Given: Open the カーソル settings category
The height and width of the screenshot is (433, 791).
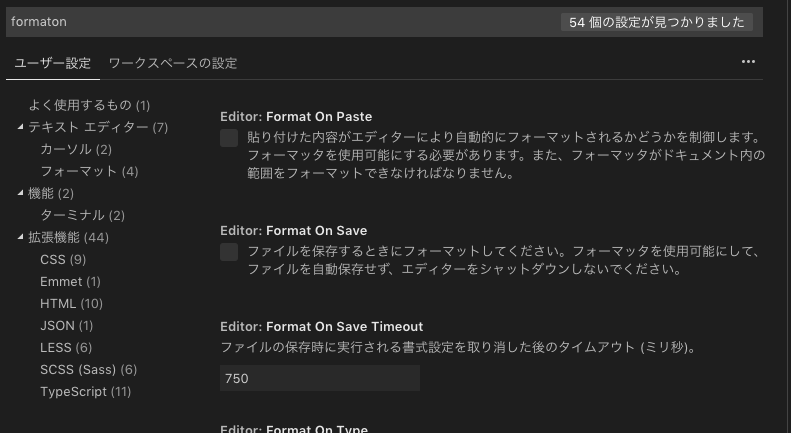Looking at the screenshot, I should pos(76,149).
